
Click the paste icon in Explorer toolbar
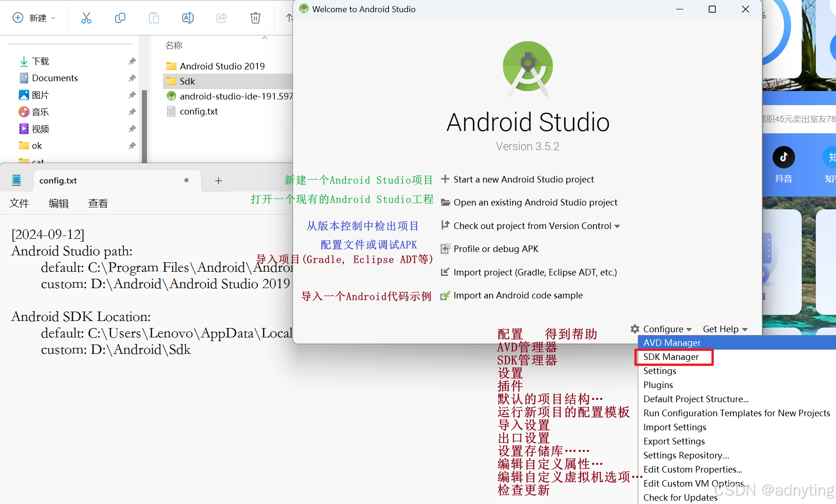154,18
